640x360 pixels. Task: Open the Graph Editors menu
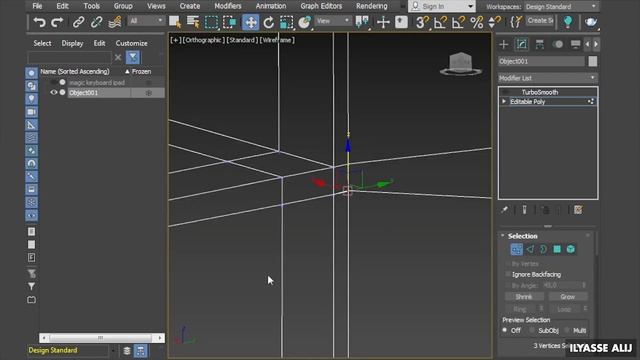coord(321,6)
